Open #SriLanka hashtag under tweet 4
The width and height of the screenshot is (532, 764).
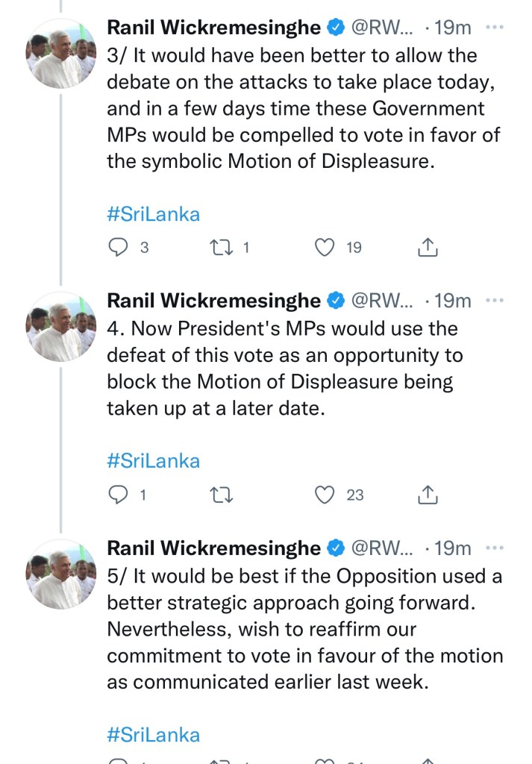point(154,460)
